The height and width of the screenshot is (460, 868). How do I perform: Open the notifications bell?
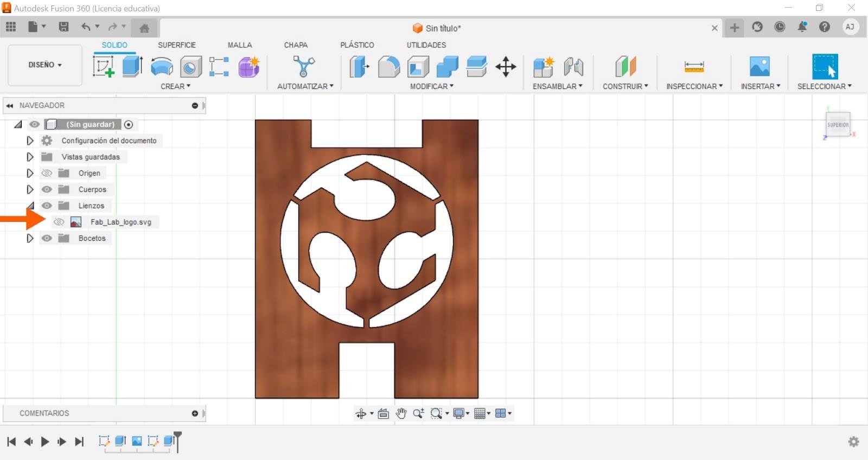(x=802, y=27)
